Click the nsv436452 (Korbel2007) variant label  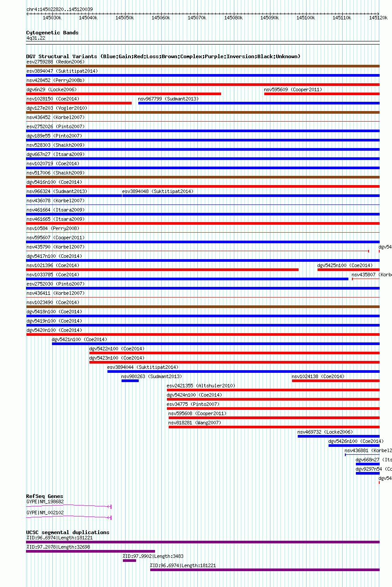click(x=55, y=117)
